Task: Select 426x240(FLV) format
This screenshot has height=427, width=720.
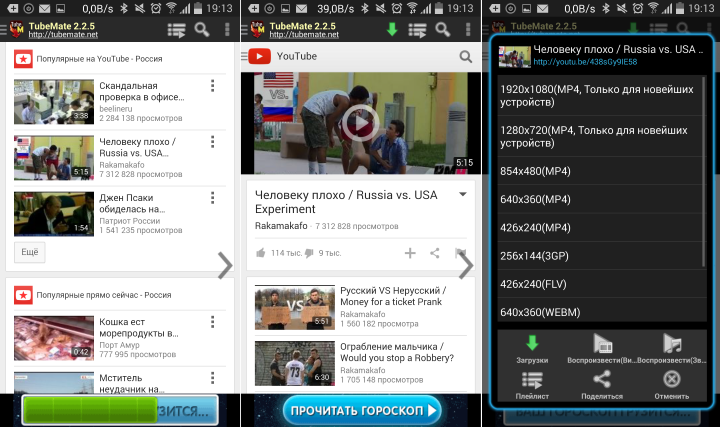Action: 602,284
